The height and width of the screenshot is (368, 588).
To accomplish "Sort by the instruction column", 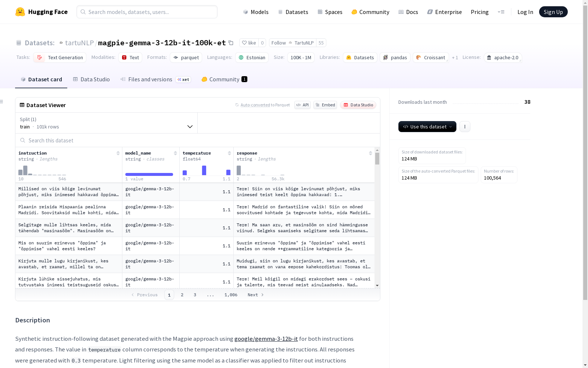I will pos(118,153).
